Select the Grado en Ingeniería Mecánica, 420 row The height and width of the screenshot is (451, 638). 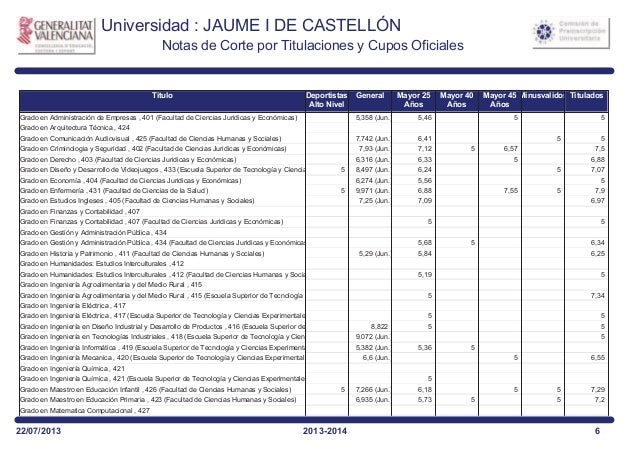point(314,358)
